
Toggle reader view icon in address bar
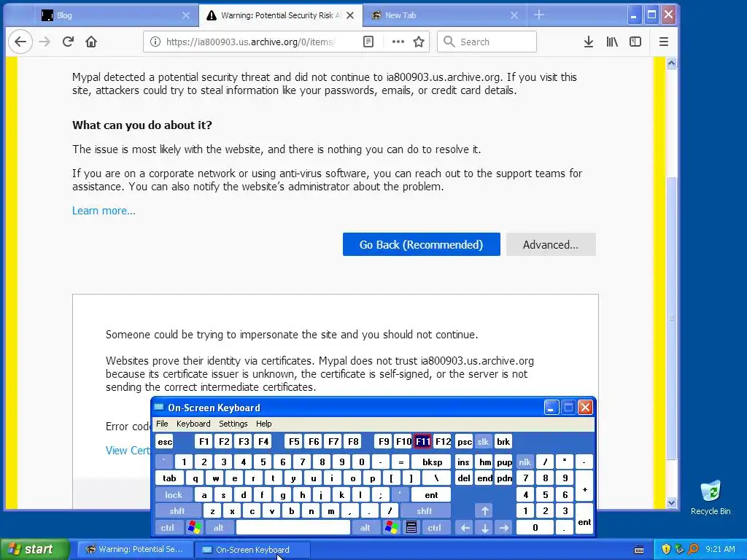tap(368, 42)
